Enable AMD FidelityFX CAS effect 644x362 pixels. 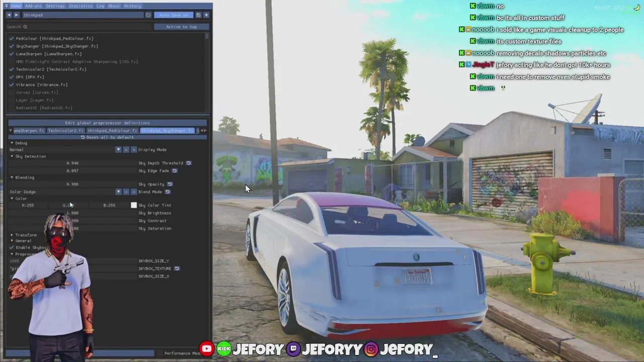12,62
